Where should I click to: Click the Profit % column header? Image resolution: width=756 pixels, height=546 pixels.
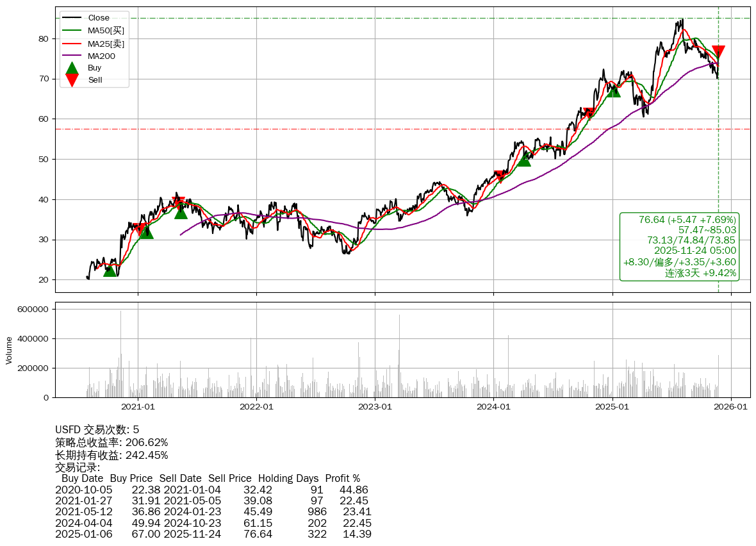click(x=342, y=478)
